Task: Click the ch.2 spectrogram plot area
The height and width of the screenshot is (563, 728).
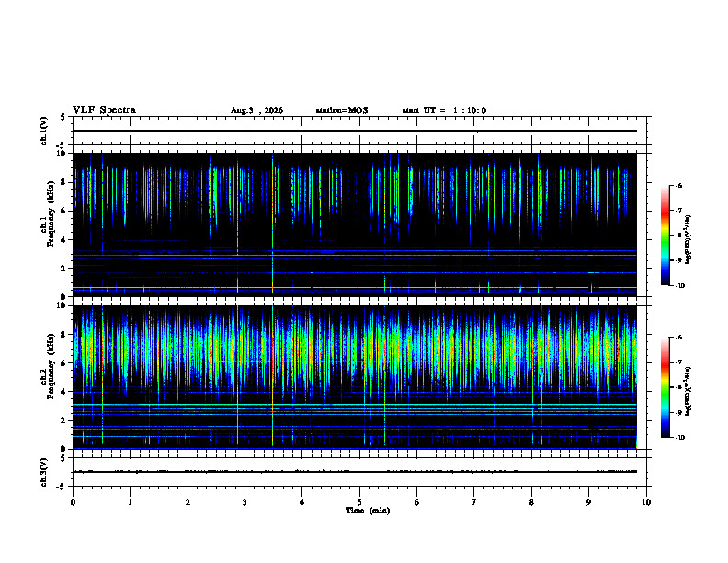Action: pos(355,377)
